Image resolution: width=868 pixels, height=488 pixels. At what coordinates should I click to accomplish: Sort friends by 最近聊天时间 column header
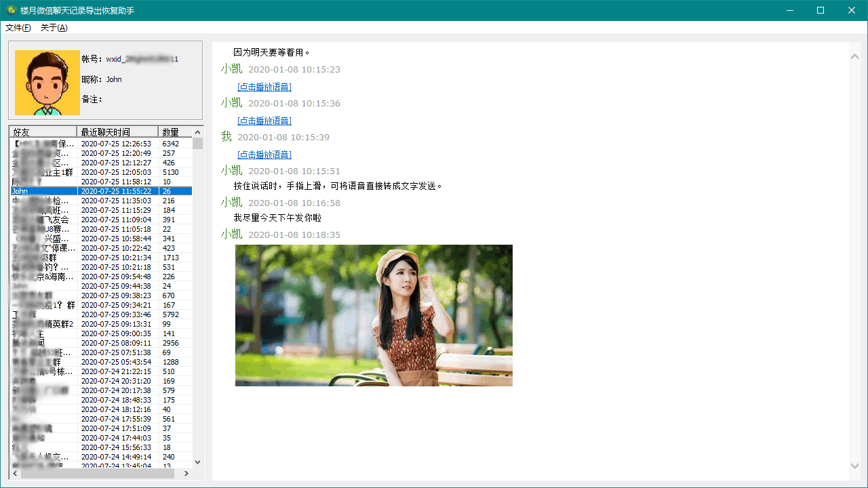117,131
